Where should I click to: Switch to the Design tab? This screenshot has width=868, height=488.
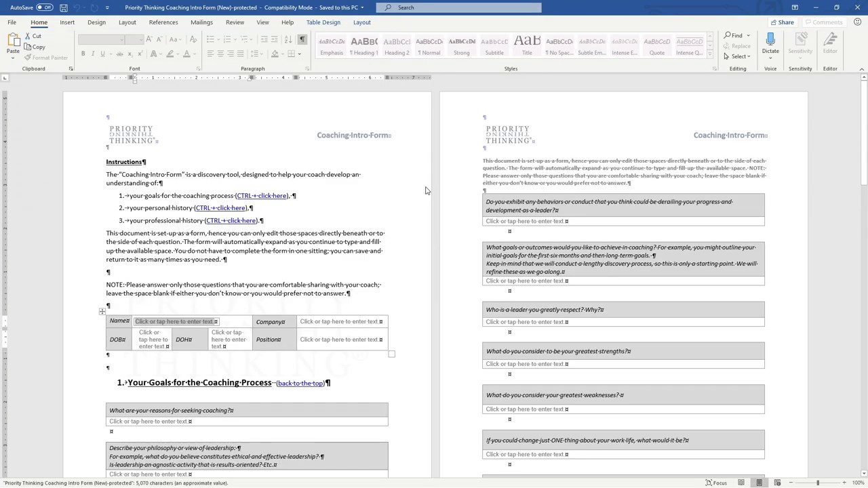(x=96, y=22)
